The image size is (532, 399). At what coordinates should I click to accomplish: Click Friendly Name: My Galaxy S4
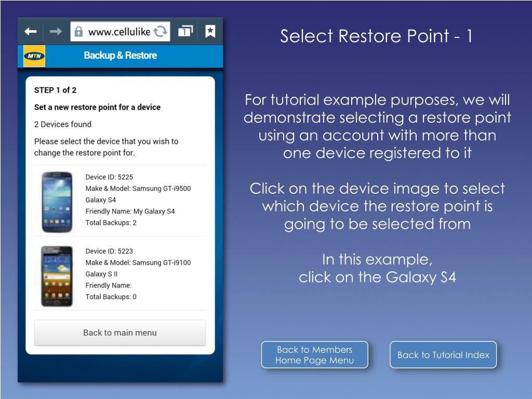(130, 211)
